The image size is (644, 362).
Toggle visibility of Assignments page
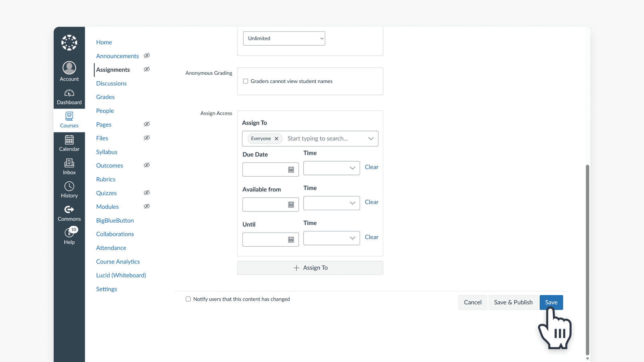147,69
